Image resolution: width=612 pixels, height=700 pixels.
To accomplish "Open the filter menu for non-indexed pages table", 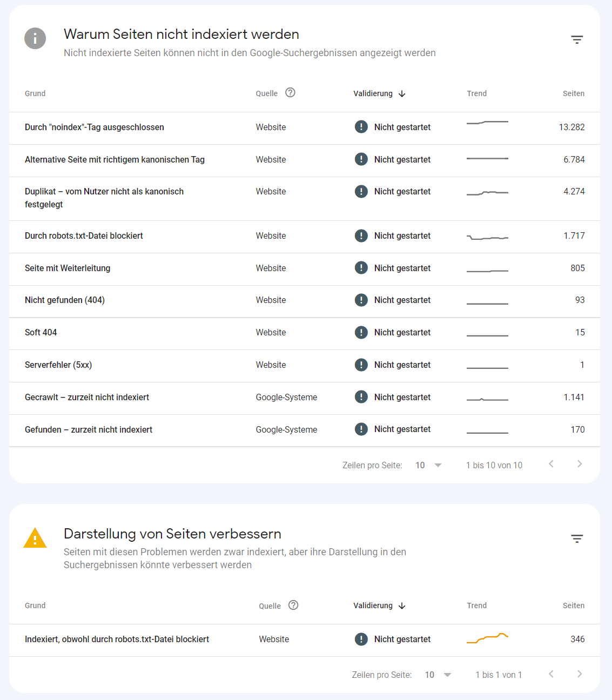I will pos(577,39).
